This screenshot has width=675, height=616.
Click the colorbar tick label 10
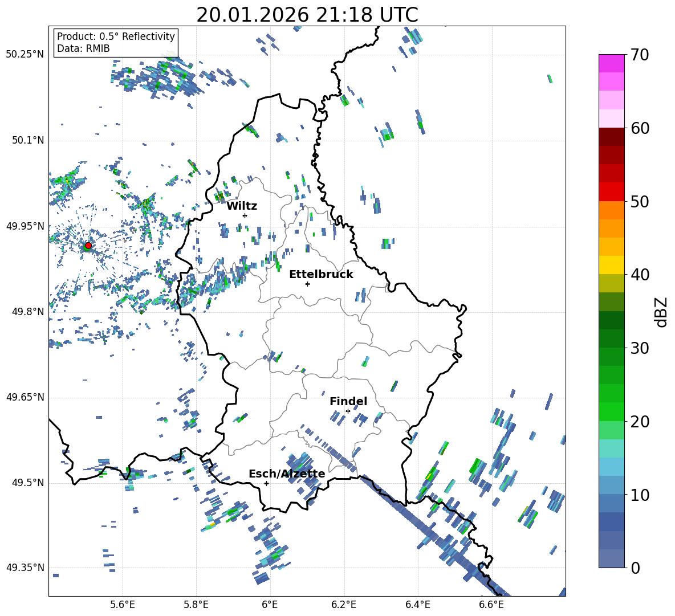tap(640, 495)
